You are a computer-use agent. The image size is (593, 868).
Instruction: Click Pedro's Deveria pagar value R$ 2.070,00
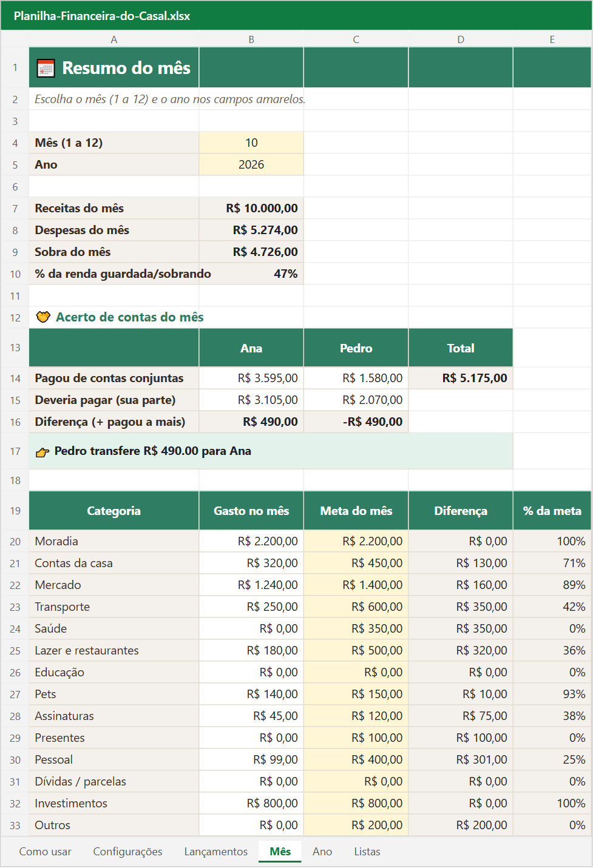(356, 400)
